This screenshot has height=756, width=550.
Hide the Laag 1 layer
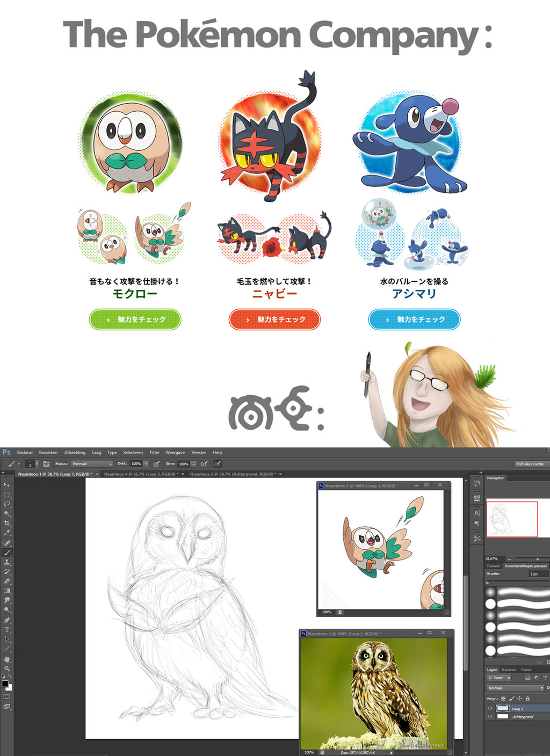coord(490,709)
